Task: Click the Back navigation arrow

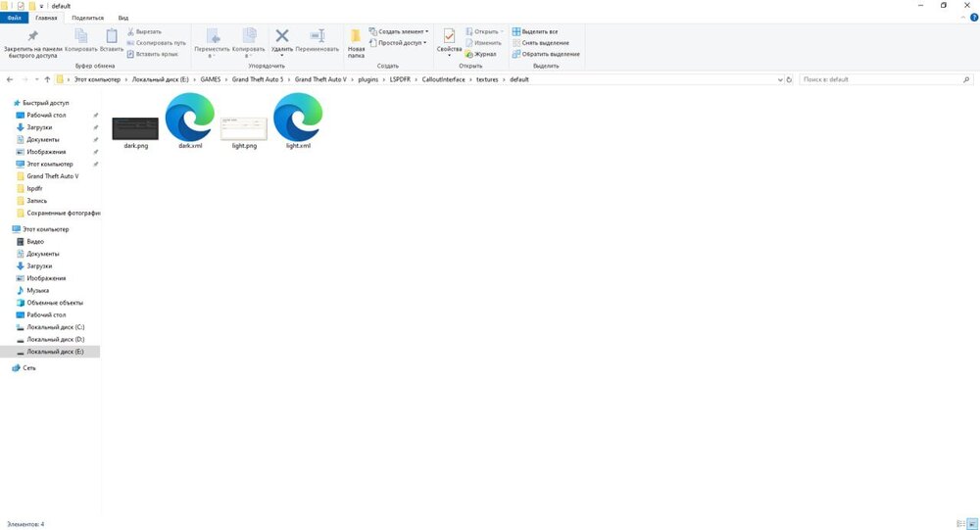Action: pyautogui.click(x=10, y=79)
